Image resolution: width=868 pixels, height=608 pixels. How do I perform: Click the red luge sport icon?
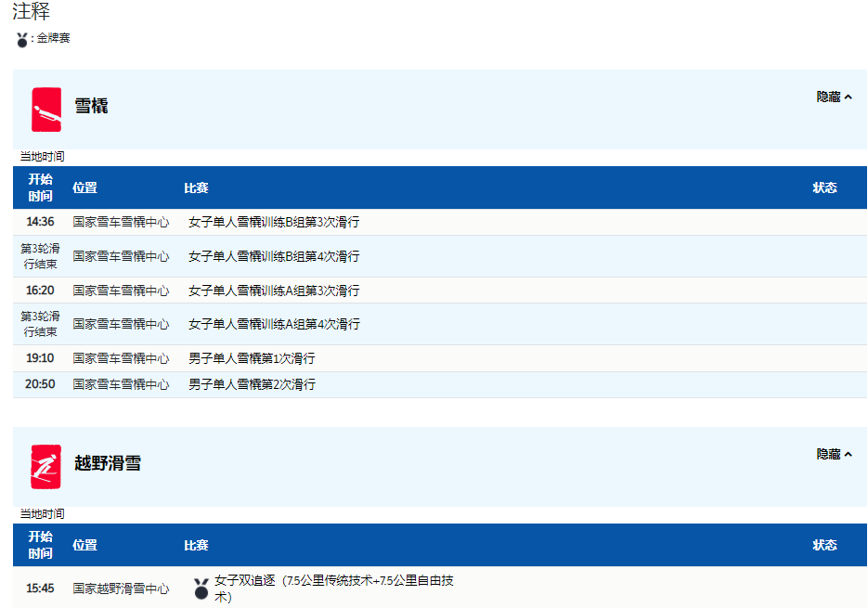pyautogui.click(x=46, y=110)
